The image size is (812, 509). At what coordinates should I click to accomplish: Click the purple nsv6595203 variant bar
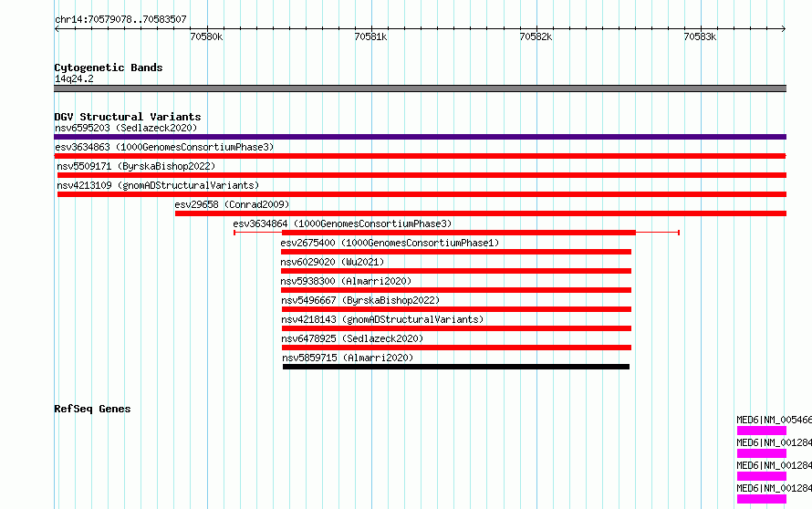click(x=420, y=137)
